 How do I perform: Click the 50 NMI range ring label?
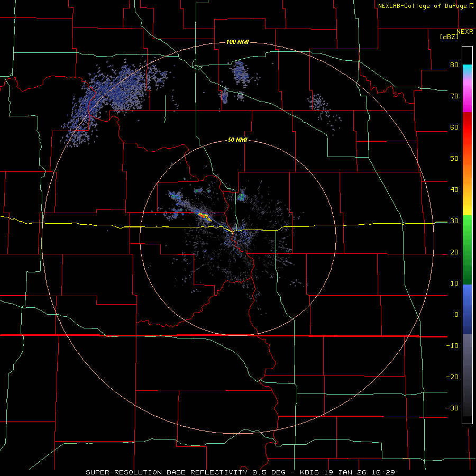click(237, 140)
